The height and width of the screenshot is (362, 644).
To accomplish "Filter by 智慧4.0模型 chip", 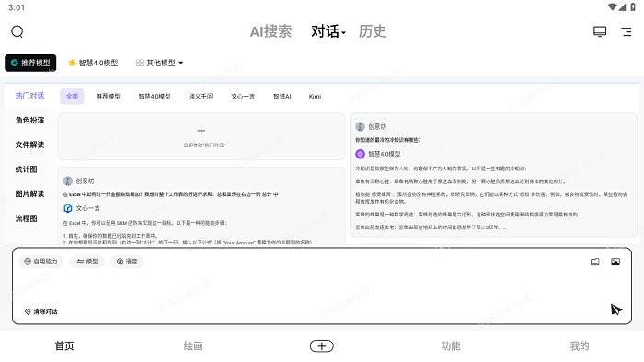I will tap(155, 97).
